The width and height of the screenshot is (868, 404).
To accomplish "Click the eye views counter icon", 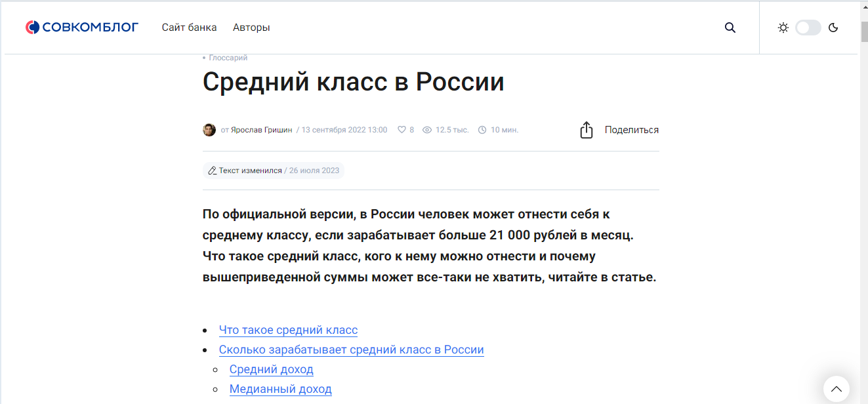I will pyautogui.click(x=427, y=130).
